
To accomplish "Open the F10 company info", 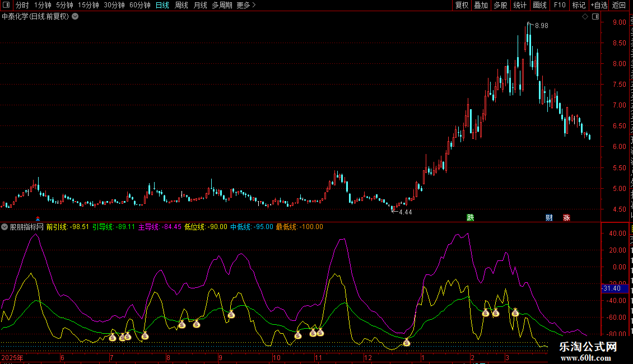I will pos(560,5).
